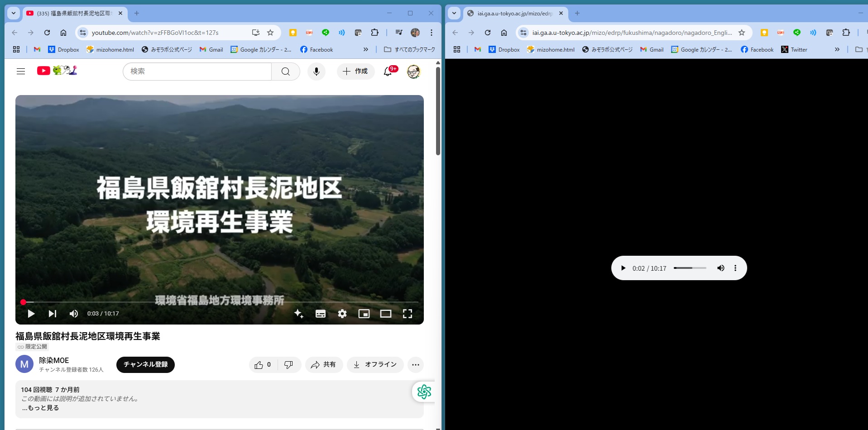
Task: Start voice search with microphone icon
Action: [317, 72]
